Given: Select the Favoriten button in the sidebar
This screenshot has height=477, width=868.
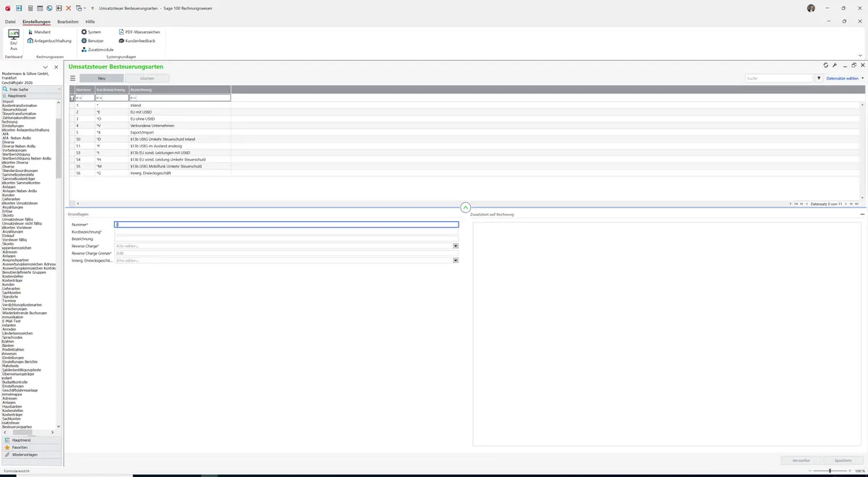Looking at the screenshot, I should 32,447.
